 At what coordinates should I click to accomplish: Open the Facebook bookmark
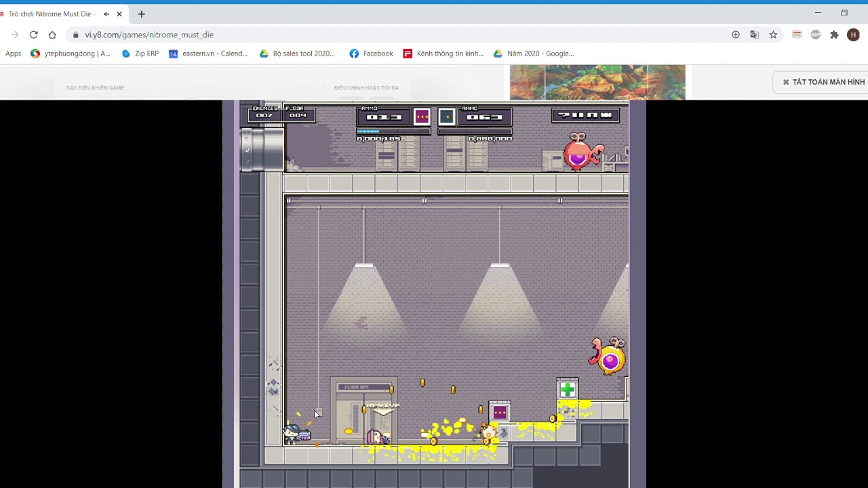click(x=371, y=54)
